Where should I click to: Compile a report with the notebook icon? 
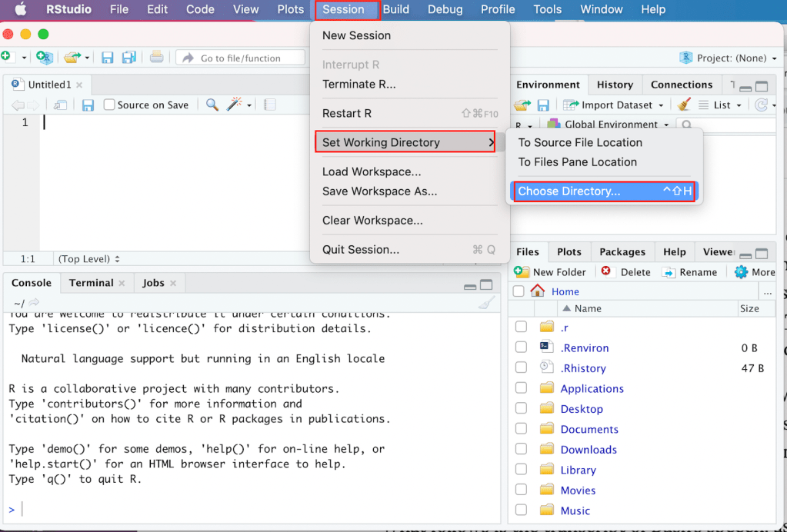[270, 105]
